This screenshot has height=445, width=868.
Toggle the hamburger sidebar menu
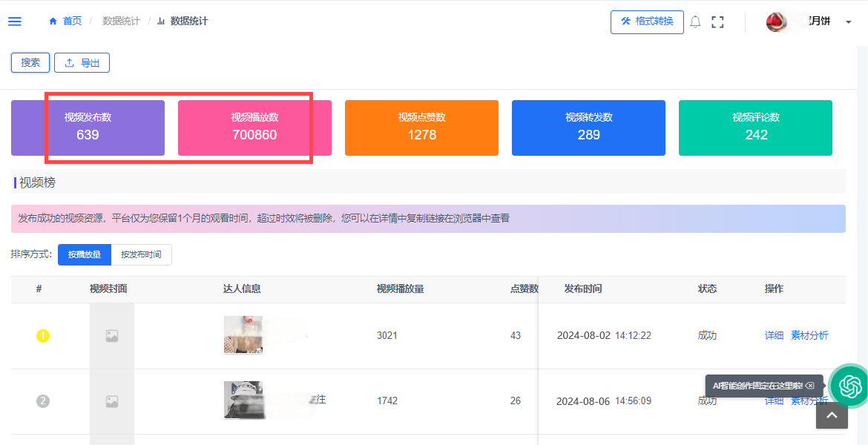[15, 22]
